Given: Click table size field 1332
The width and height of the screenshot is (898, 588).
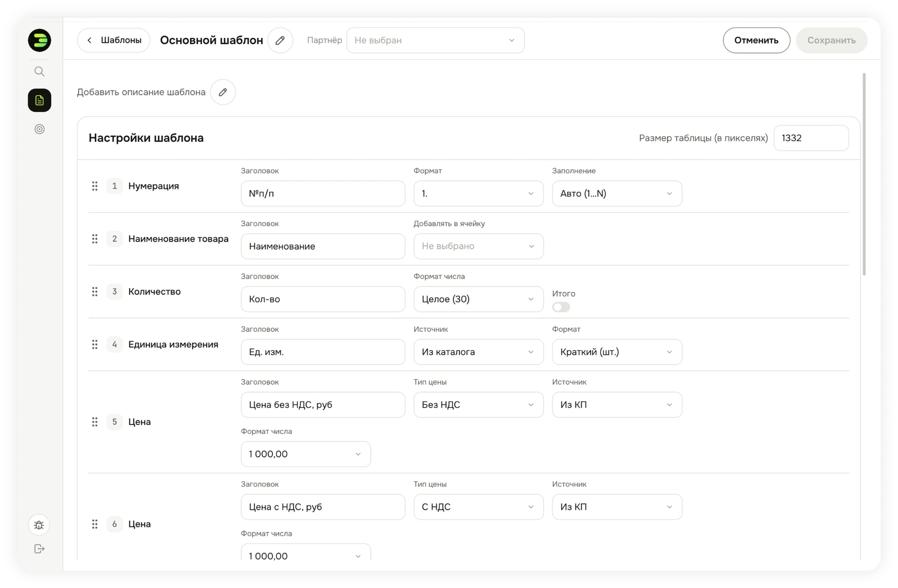Looking at the screenshot, I should point(811,138).
